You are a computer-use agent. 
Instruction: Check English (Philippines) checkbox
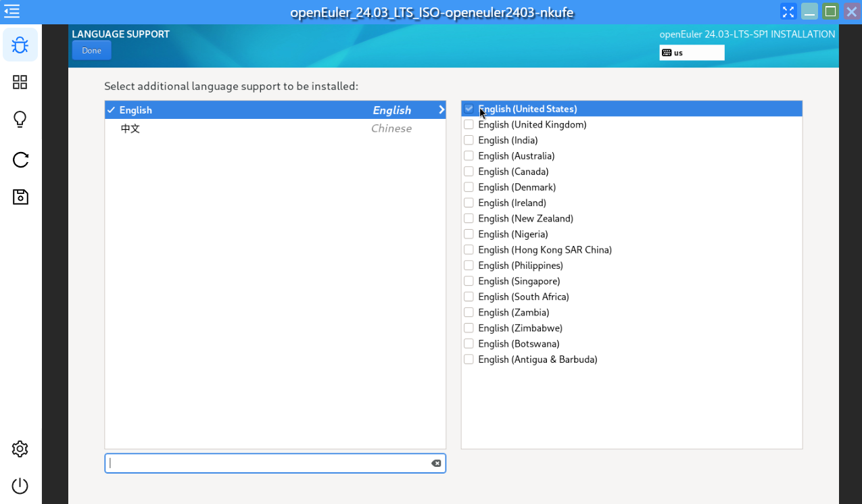tap(469, 266)
